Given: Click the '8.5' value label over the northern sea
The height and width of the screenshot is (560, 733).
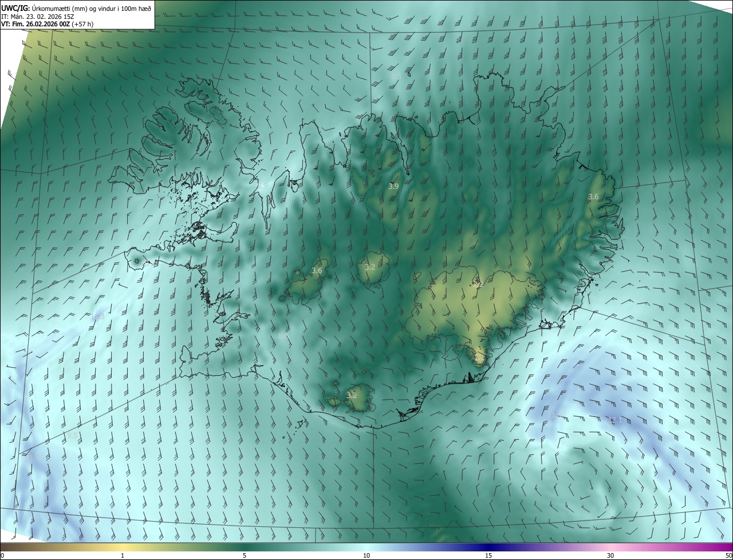Looking at the screenshot, I should 396,76.
